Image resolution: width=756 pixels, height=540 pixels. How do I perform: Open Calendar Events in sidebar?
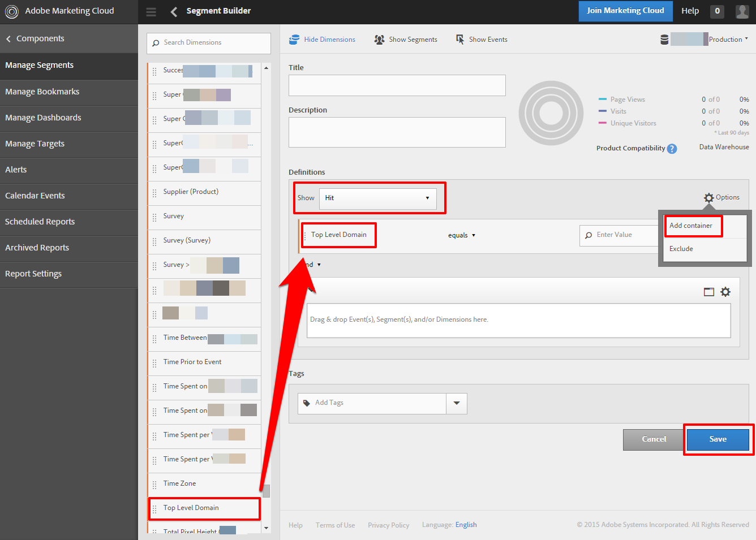[x=69, y=196]
